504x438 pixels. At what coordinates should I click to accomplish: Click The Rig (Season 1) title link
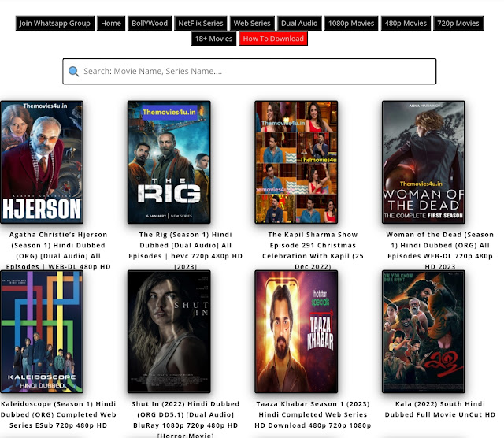pos(186,251)
